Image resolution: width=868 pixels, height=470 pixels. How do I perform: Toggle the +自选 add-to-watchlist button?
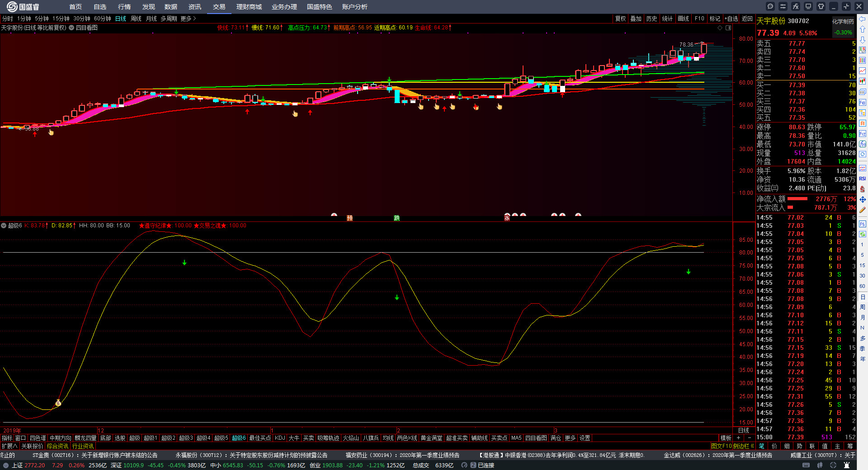(x=731, y=19)
